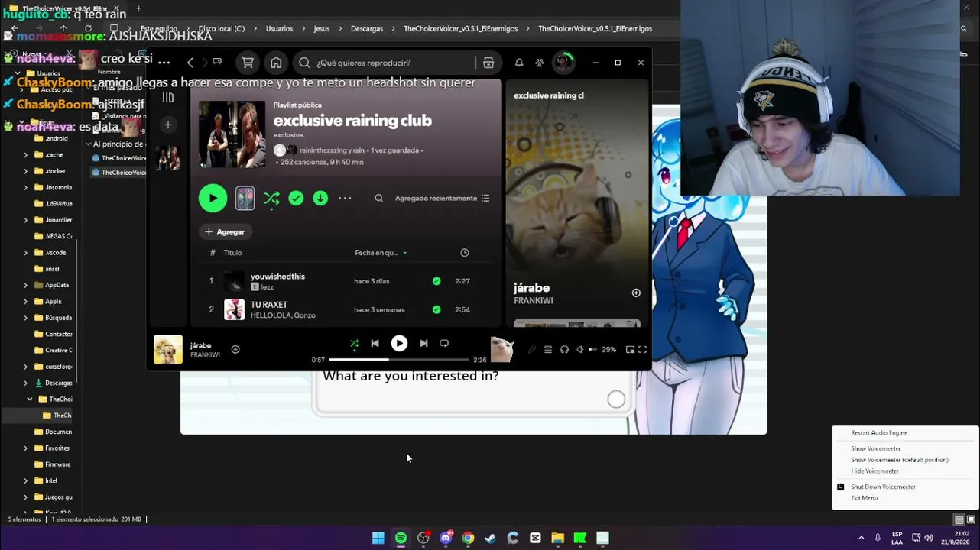Mute Spotify volume speaker icon

coord(580,350)
